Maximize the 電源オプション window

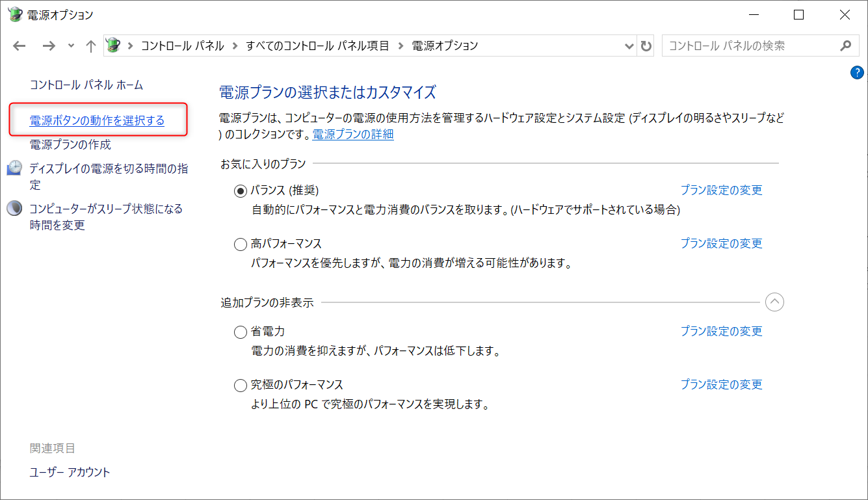[799, 14]
